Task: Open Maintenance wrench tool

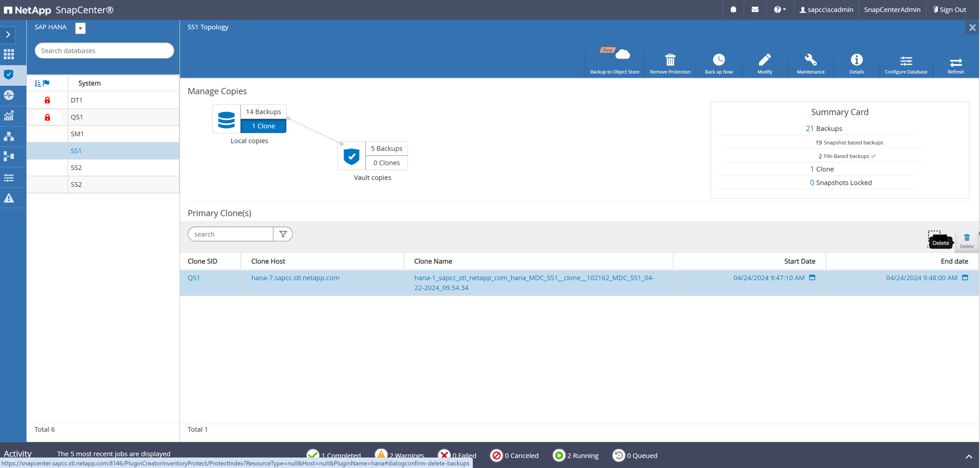Action: click(810, 60)
